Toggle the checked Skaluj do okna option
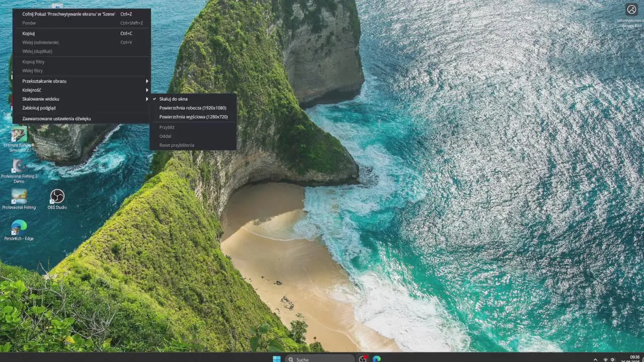The image size is (644, 362). click(x=193, y=99)
